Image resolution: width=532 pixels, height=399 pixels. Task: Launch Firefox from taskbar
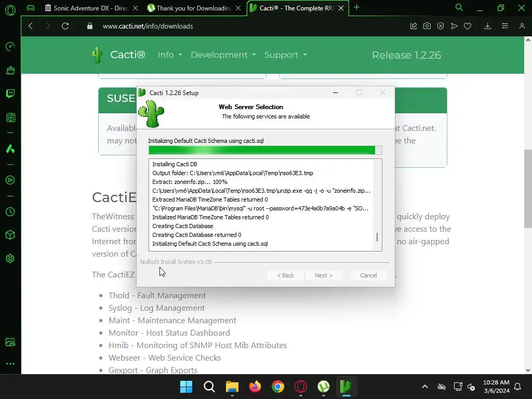tap(255, 387)
